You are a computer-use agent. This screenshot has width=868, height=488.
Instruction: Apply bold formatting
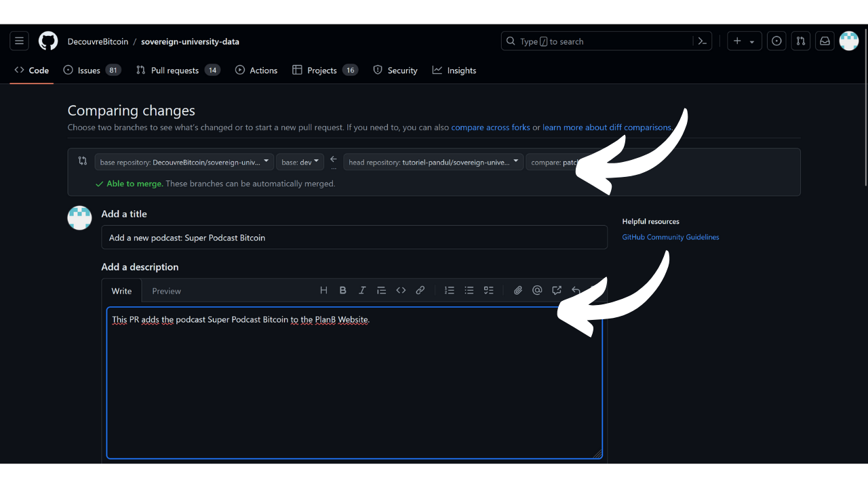(x=343, y=290)
